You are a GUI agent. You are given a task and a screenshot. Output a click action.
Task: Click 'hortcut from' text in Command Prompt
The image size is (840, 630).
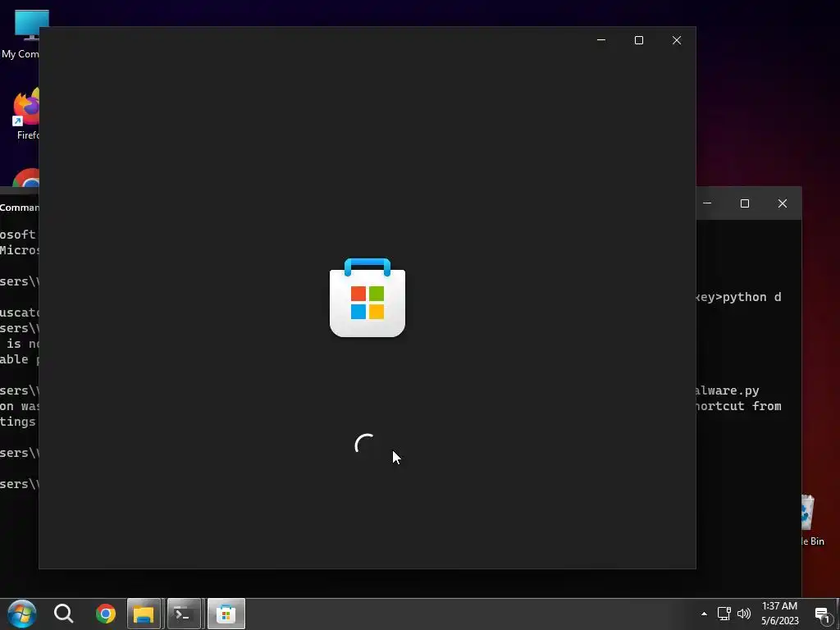coord(738,406)
